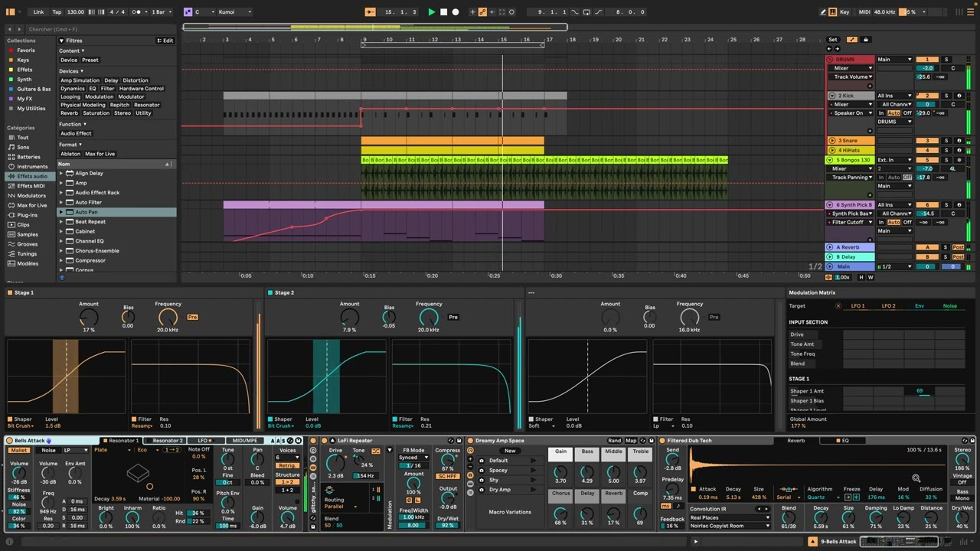The height and width of the screenshot is (551, 980).
Task: Set 2 Kick monitor to In
Action: (881, 112)
